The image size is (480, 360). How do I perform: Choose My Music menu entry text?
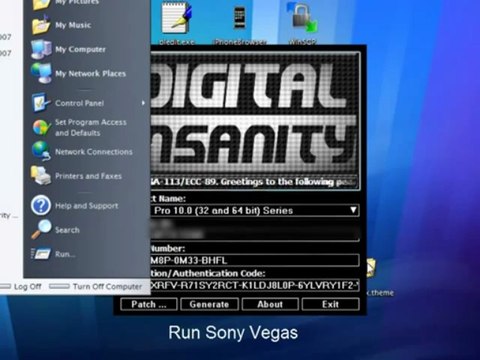(73, 25)
